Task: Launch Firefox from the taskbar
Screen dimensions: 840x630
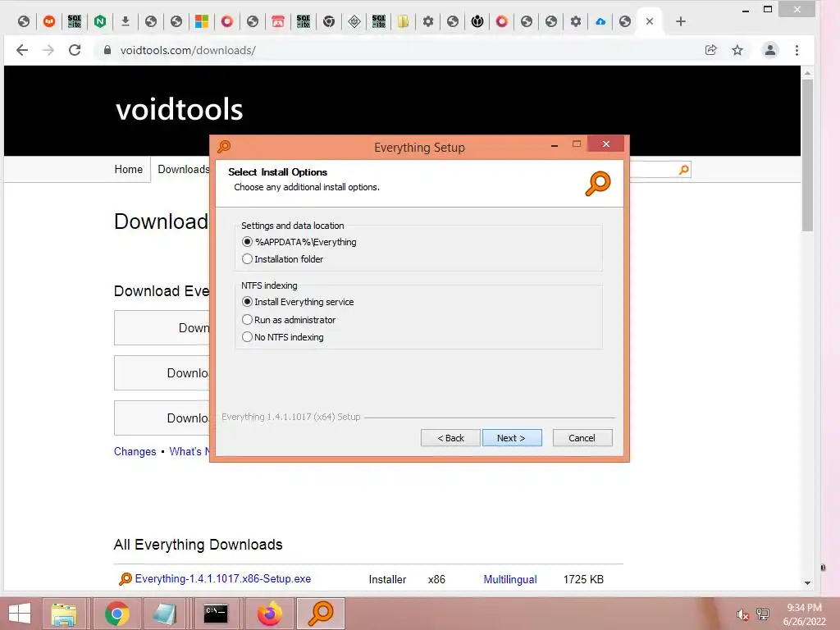Action: [x=269, y=614]
